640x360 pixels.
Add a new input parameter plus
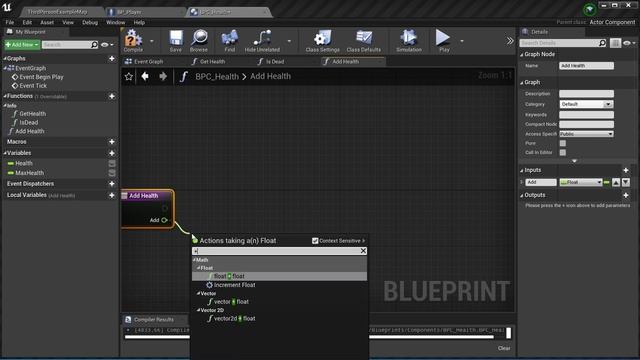[x=626, y=170]
